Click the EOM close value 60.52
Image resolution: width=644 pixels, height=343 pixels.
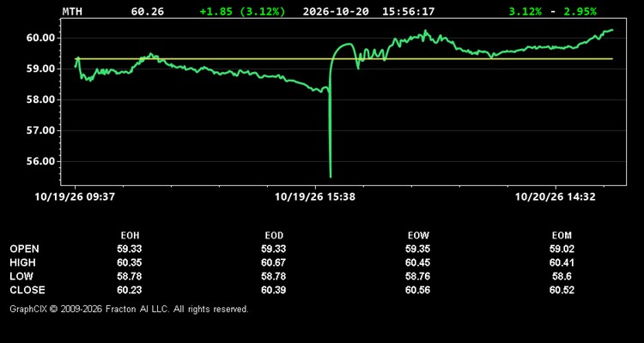pyautogui.click(x=562, y=290)
